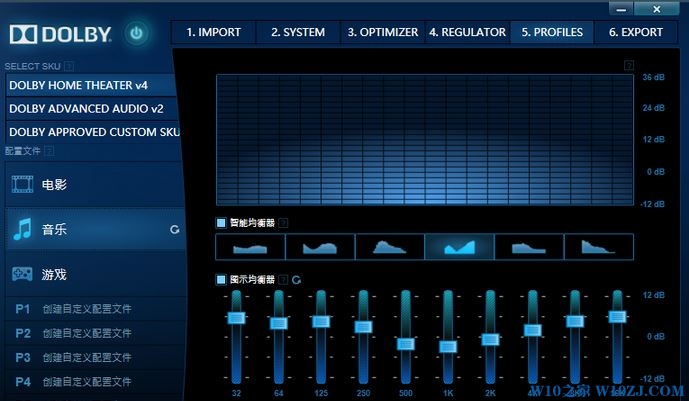Viewport: 689px width, 401px height.
Task: Toggle the Dolby power button
Action: [x=136, y=33]
